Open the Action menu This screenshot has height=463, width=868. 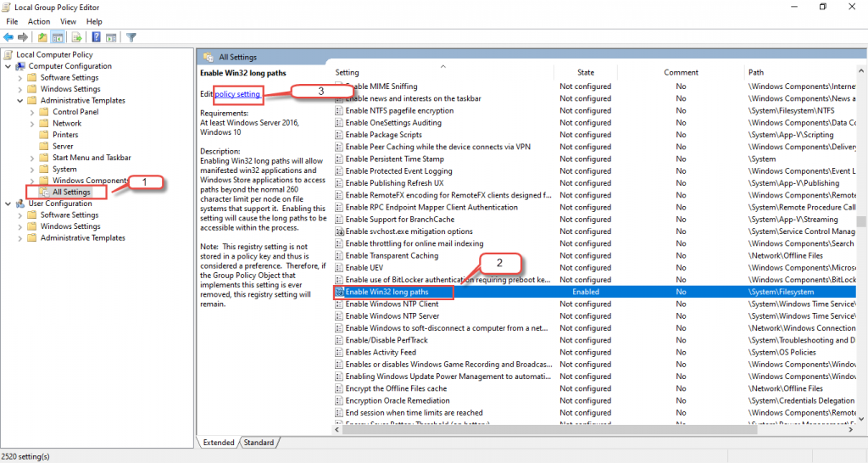39,21
